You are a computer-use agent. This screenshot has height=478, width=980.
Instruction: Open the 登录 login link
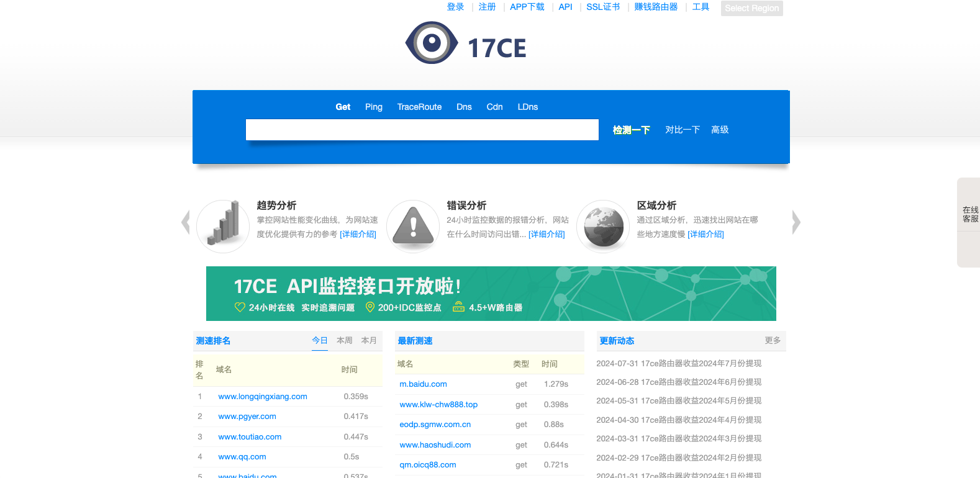455,7
